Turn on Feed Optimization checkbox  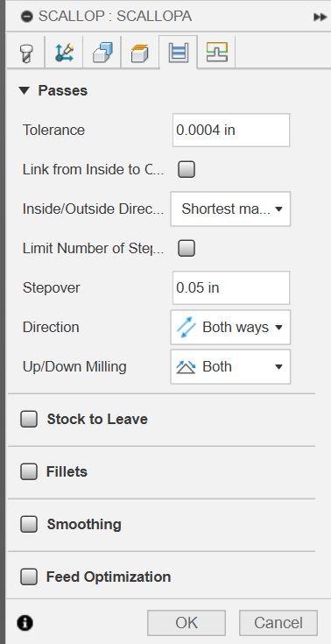click(29, 577)
